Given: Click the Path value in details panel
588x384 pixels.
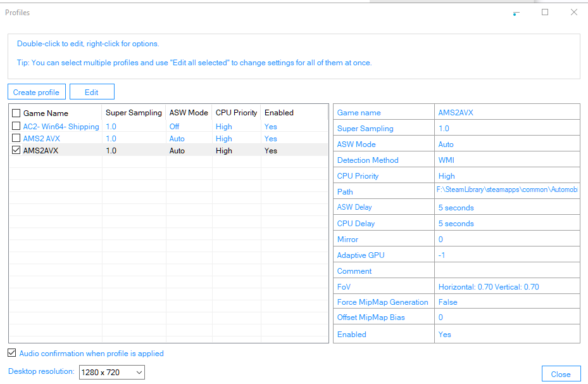Looking at the screenshot, I should (507, 189).
